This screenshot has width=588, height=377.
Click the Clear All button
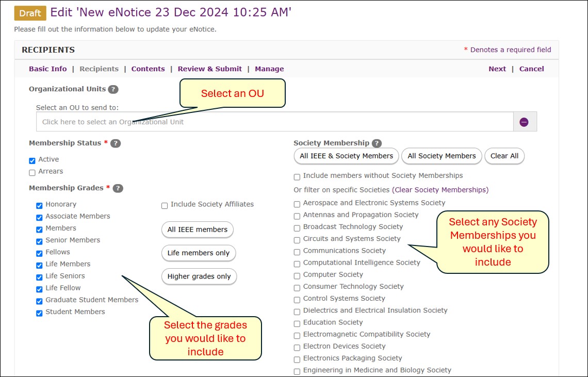(504, 156)
